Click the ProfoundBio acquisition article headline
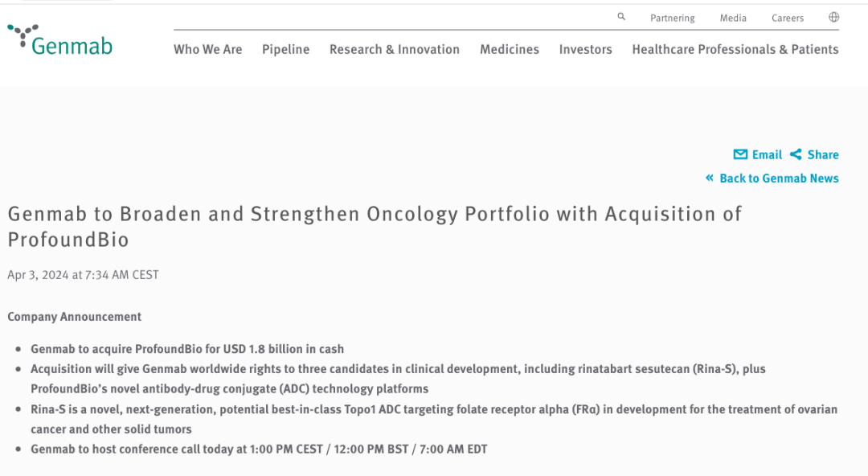The height and width of the screenshot is (476, 868). coord(375,227)
